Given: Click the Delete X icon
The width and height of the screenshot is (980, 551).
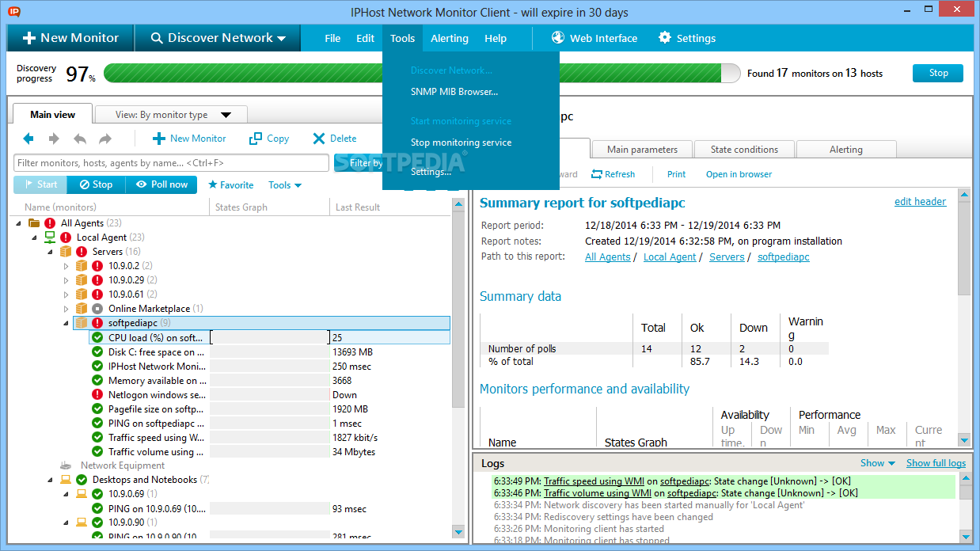Looking at the screenshot, I should [x=319, y=139].
